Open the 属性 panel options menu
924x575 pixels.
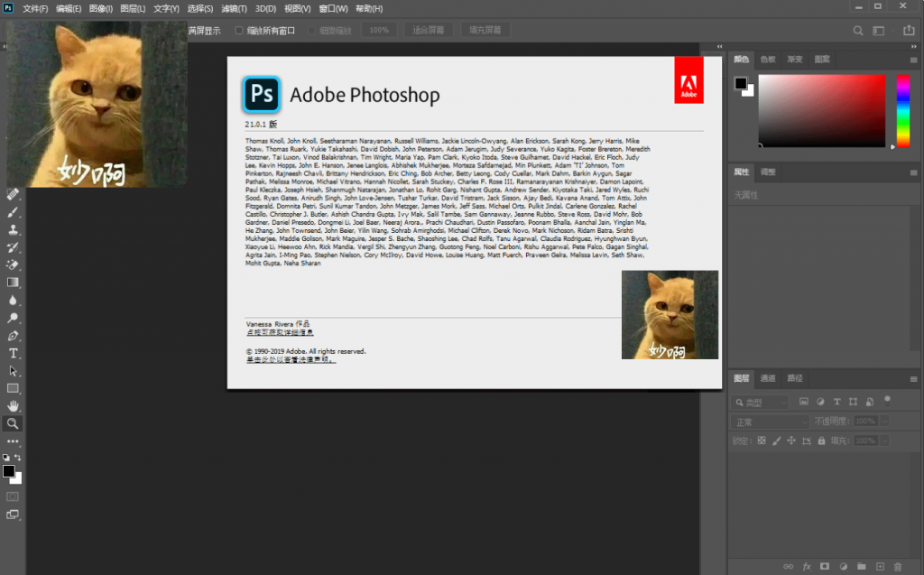coord(913,172)
